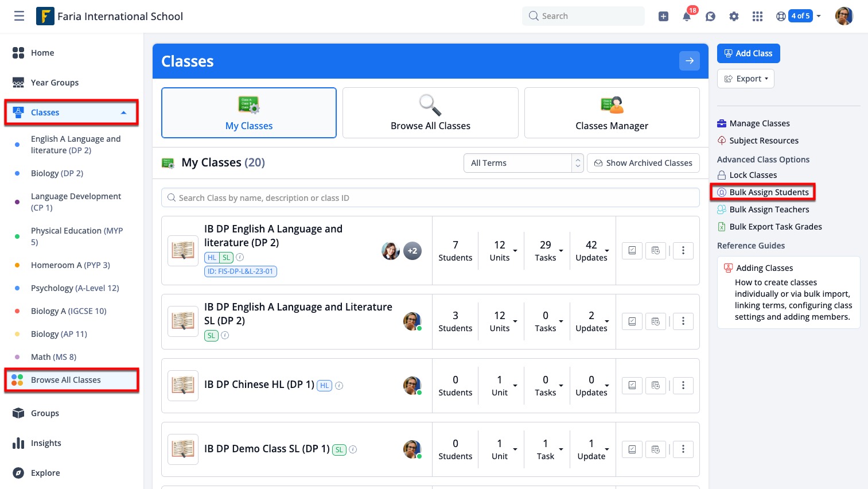Open the All Terms dropdown
This screenshot has height=489, width=868.
coord(523,163)
